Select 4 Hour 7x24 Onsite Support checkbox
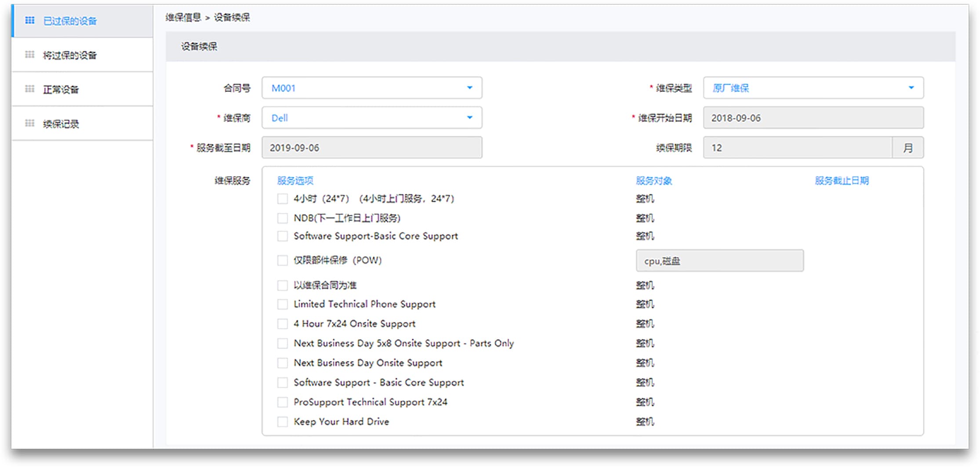Image resolution: width=980 pixels, height=467 pixels. [x=283, y=324]
